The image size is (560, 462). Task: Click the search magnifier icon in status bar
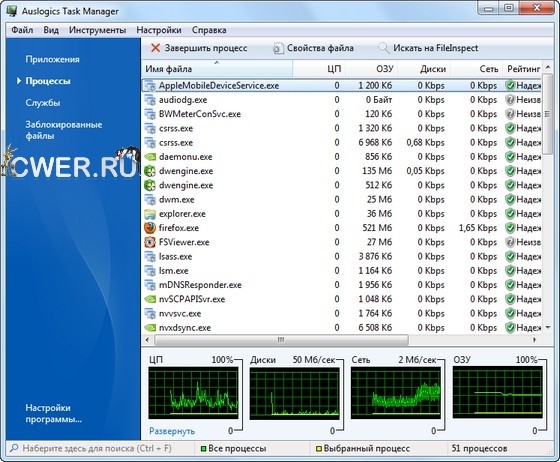[14, 448]
